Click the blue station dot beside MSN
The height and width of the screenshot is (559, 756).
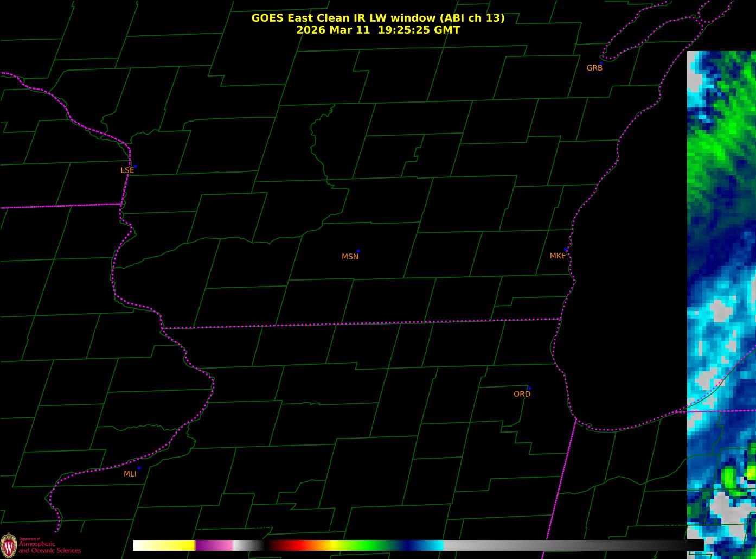[358, 251]
